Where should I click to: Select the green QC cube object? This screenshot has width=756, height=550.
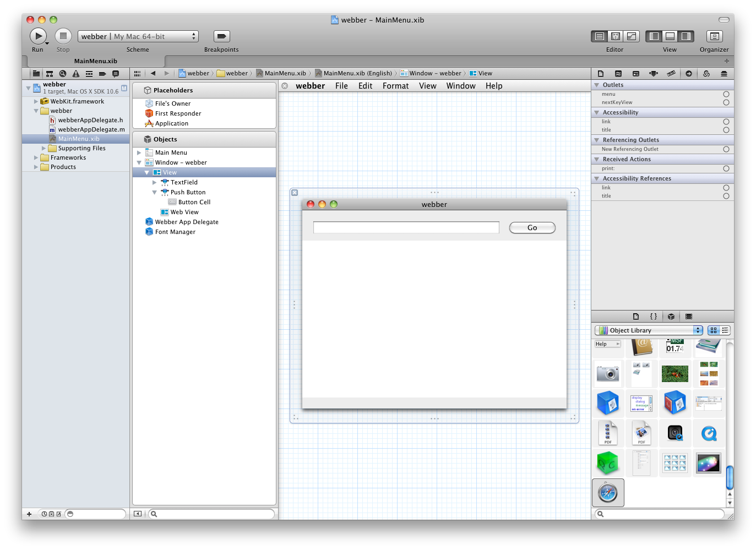(608, 464)
